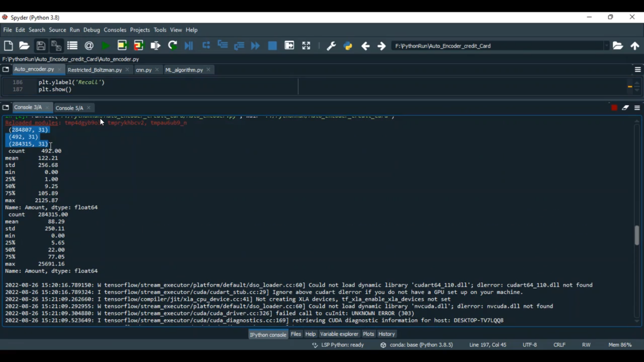Close the Console 5/A tab
The height and width of the screenshot is (362, 644).
[x=89, y=108]
